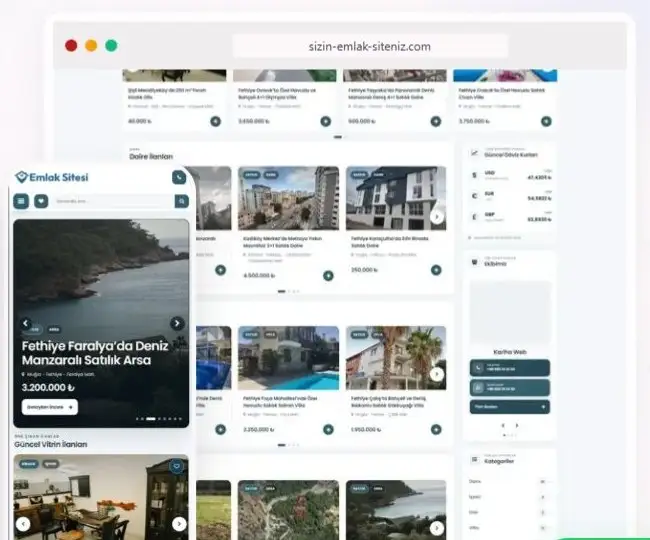Open the aerial land plot listing photo
The height and width of the screenshot is (540, 650).
pyautogui.click(x=289, y=510)
